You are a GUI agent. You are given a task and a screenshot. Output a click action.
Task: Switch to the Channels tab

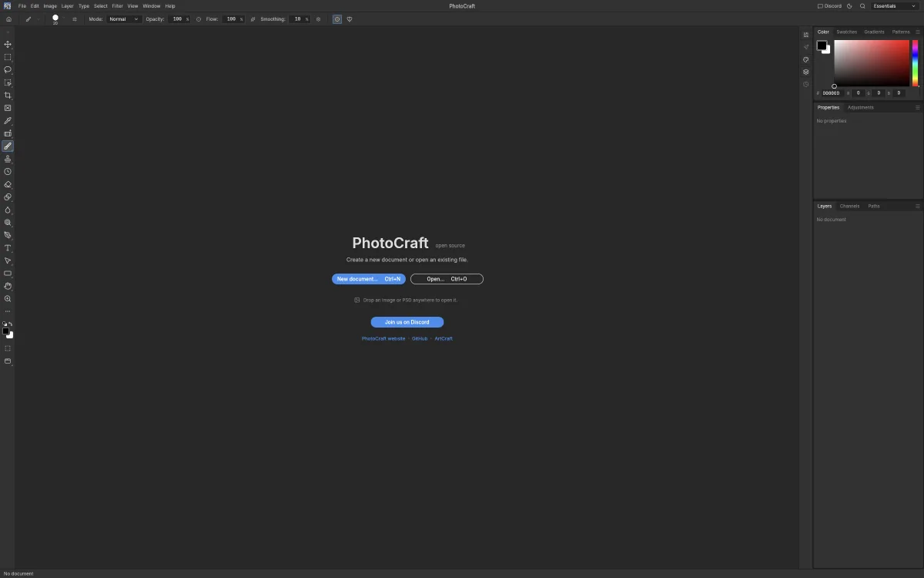click(x=849, y=206)
